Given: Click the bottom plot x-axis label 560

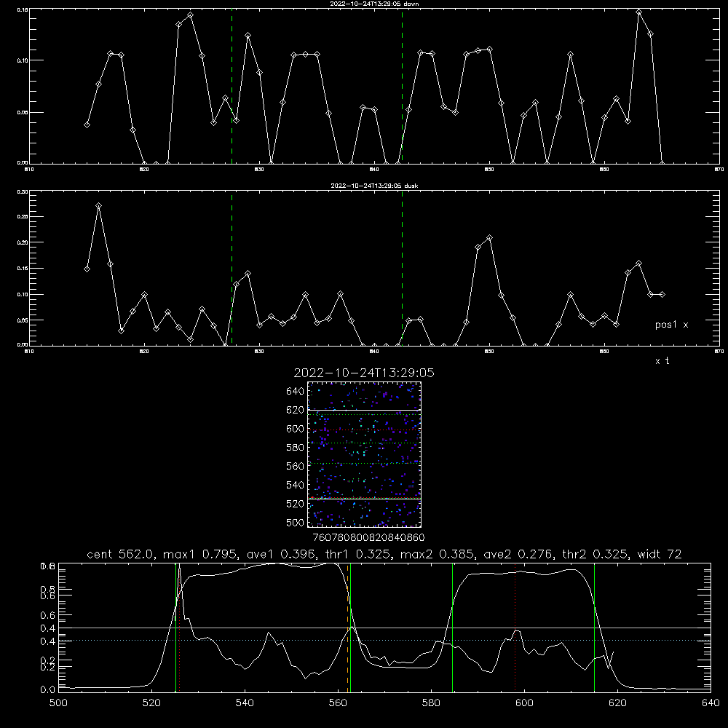Looking at the screenshot, I should (338, 703).
